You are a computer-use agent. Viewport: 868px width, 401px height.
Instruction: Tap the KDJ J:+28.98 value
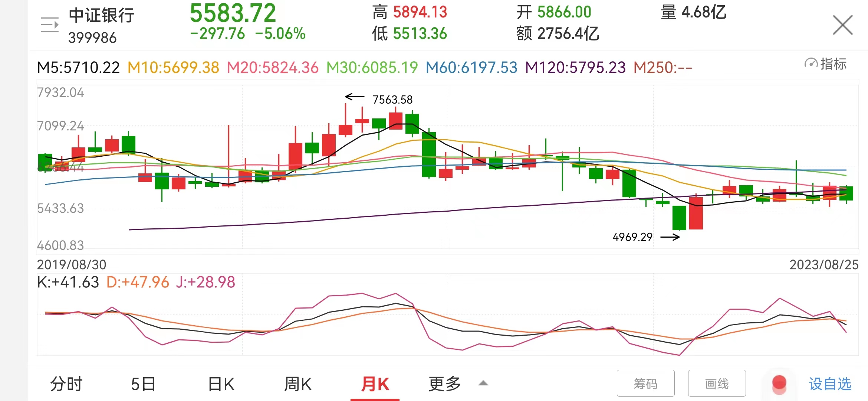click(x=206, y=282)
